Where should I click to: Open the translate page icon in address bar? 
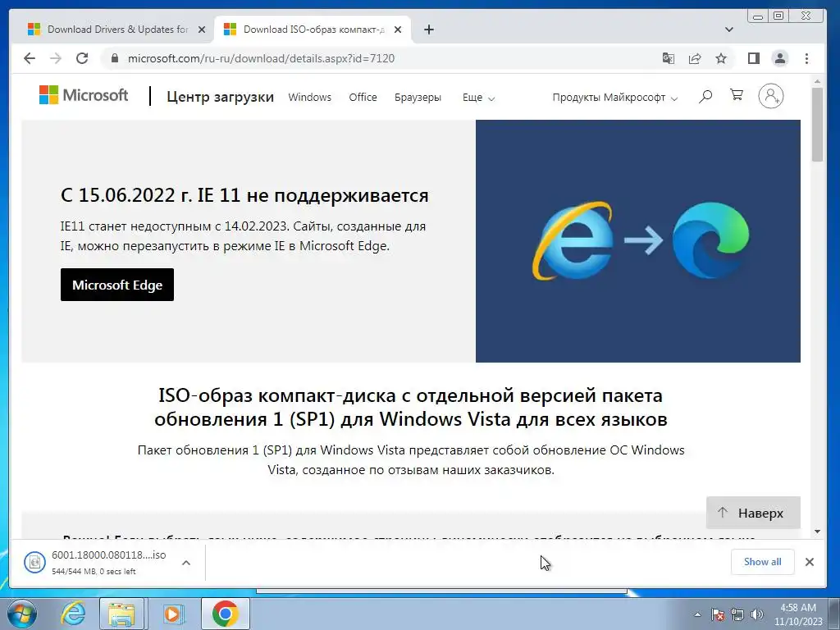point(668,58)
